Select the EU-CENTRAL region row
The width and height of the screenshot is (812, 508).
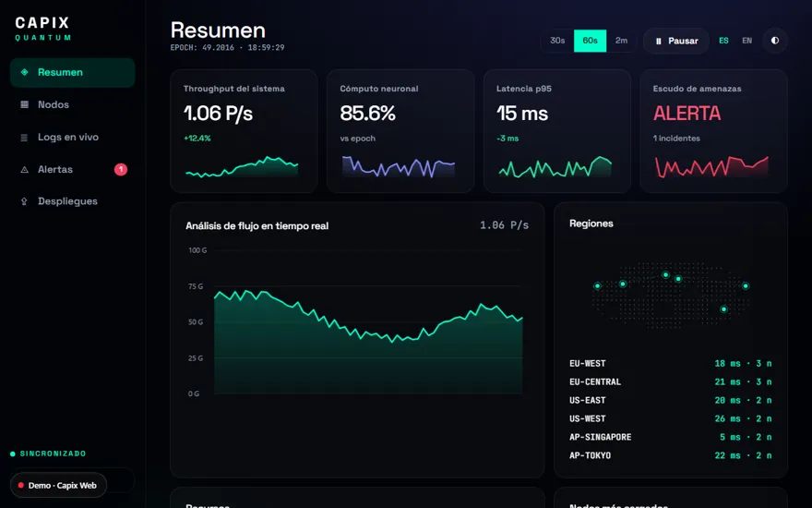[x=671, y=382]
